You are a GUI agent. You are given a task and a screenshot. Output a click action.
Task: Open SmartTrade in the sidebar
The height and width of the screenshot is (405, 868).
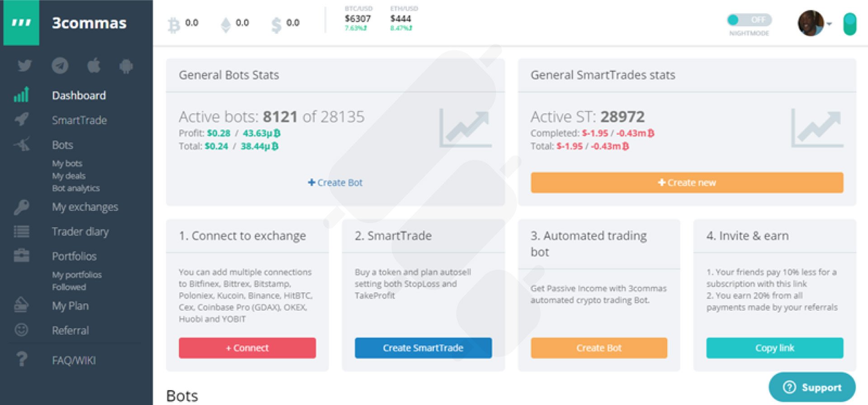[x=80, y=120]
